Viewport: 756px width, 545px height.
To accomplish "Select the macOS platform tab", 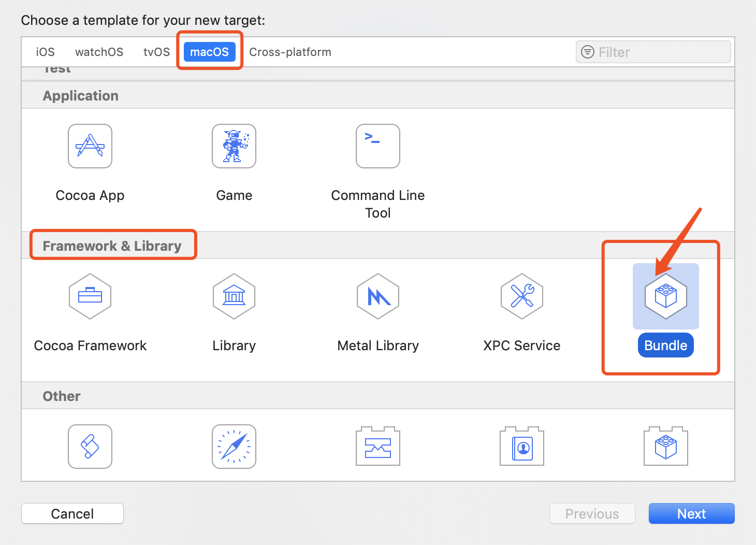I will 209,52.
